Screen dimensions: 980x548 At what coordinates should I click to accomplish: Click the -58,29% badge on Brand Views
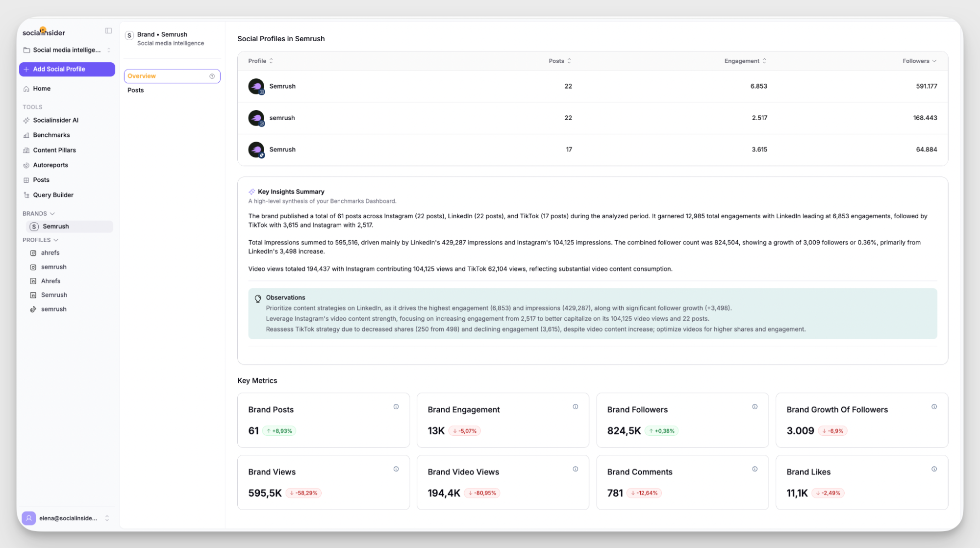coord(303,493)
